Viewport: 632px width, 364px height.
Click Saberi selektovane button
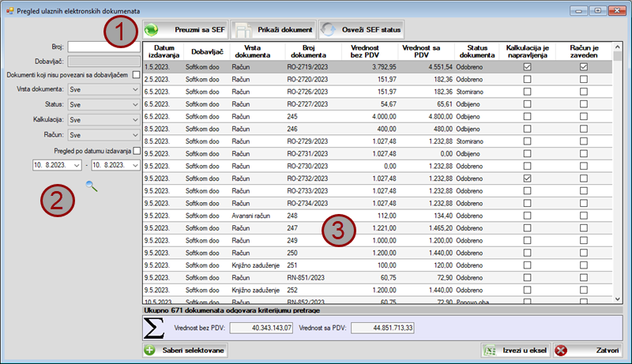pyautogui.click(x=185, y=351)
